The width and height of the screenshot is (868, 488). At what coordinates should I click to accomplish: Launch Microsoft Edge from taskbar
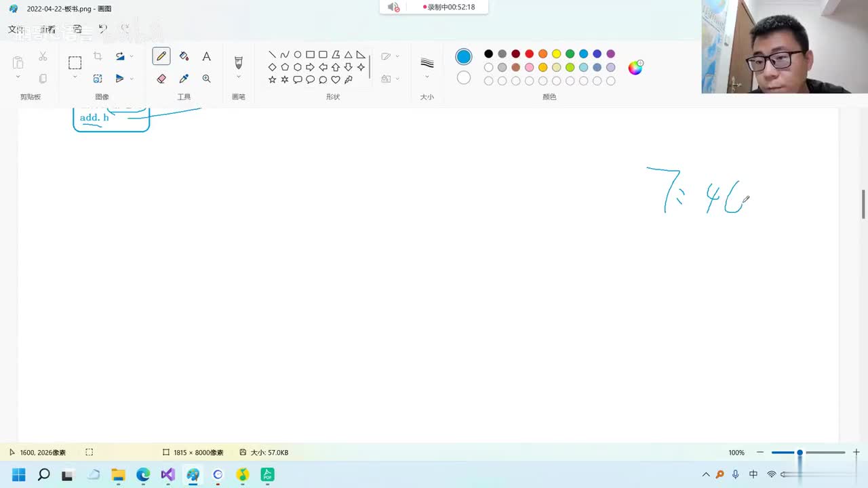click(x=143, y=474)
